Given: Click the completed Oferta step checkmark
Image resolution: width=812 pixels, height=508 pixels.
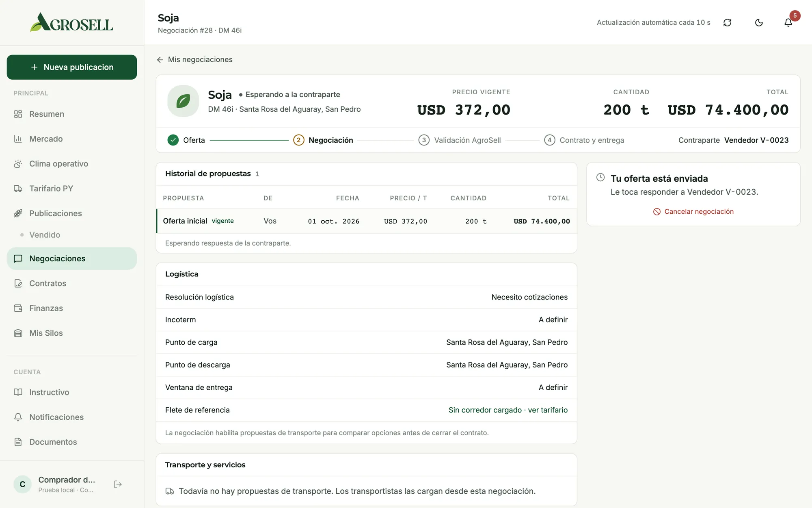Looking at the screenshot, I should [x=173, y=140].
